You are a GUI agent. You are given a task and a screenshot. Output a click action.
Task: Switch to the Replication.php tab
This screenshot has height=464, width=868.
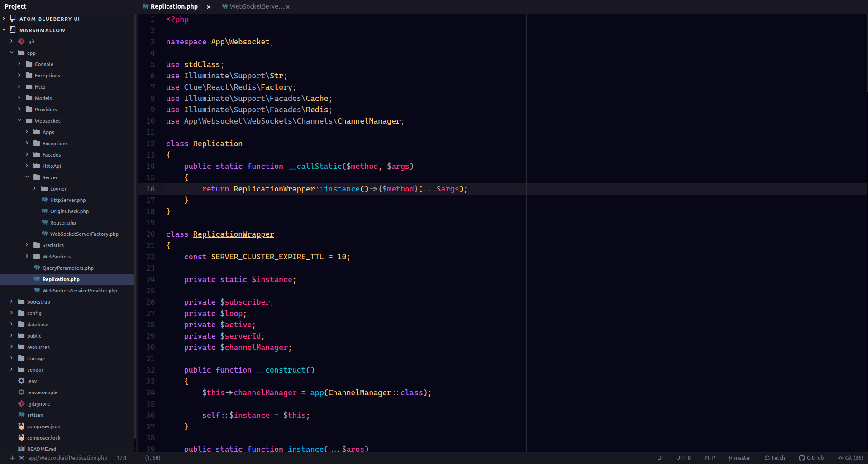(x=174, y=6)
